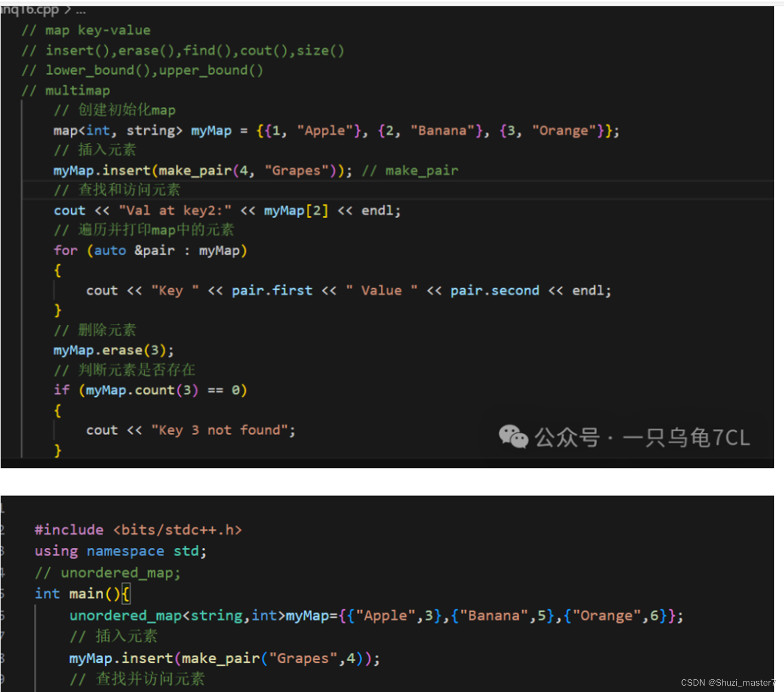Select the unordered_map declaration line

pos(375,615)
